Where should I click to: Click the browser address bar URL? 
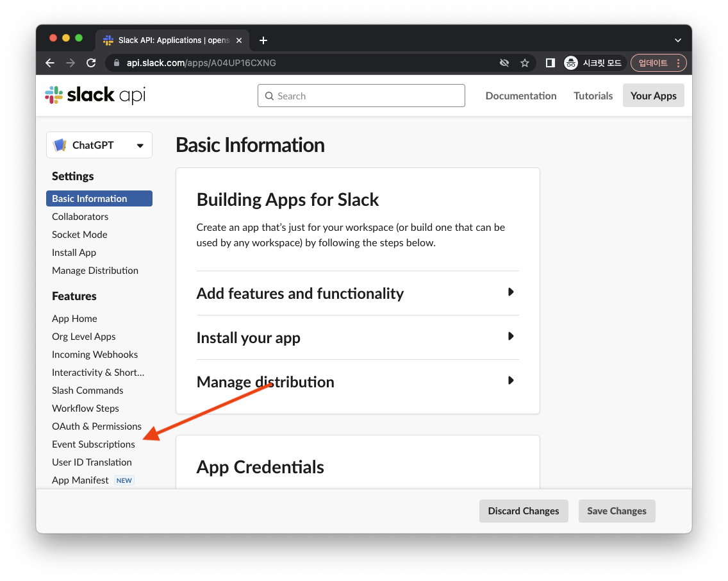click(201, 63)
